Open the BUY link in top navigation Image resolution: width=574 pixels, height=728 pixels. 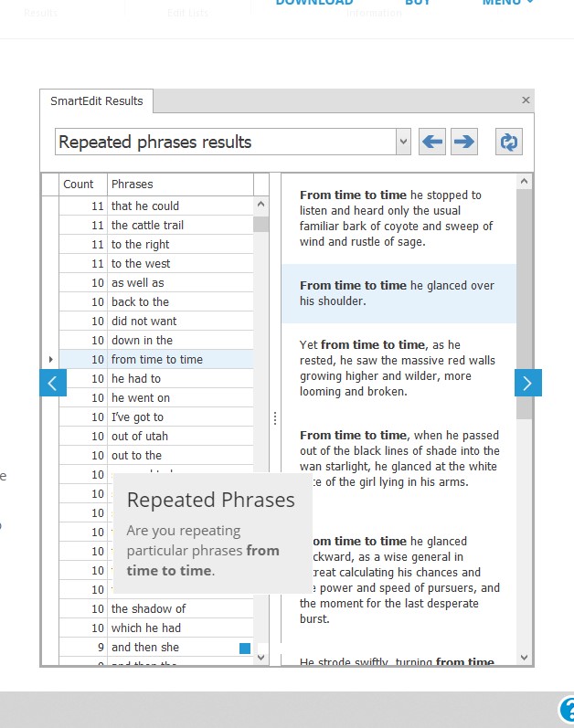coord(418,3)
